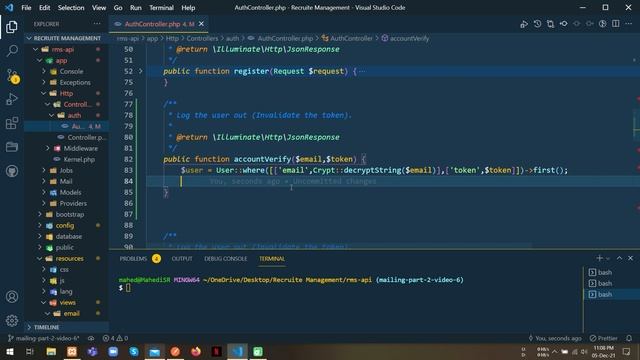
Task: Open the editor More Actions ellipsis
Action: tap(629, 24)
